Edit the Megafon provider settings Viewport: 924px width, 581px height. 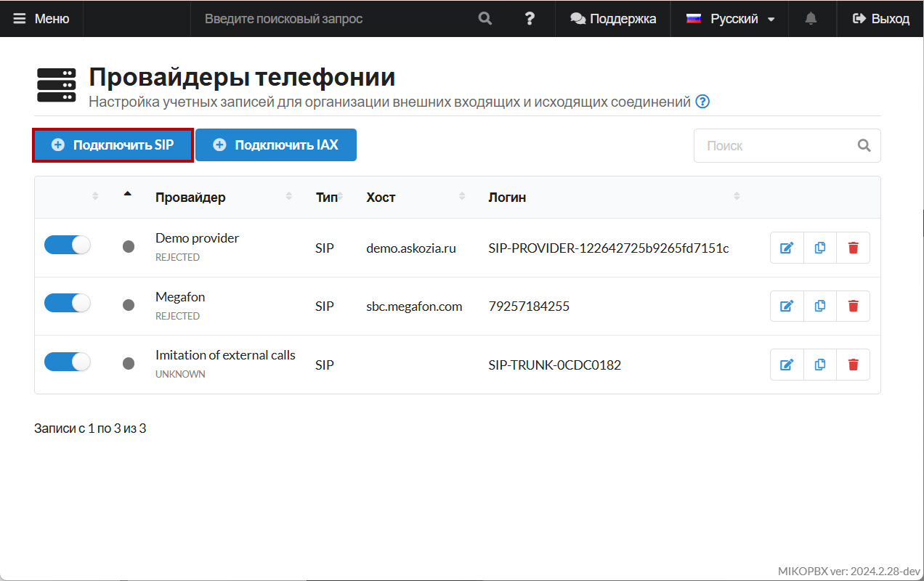pos(787,306)
